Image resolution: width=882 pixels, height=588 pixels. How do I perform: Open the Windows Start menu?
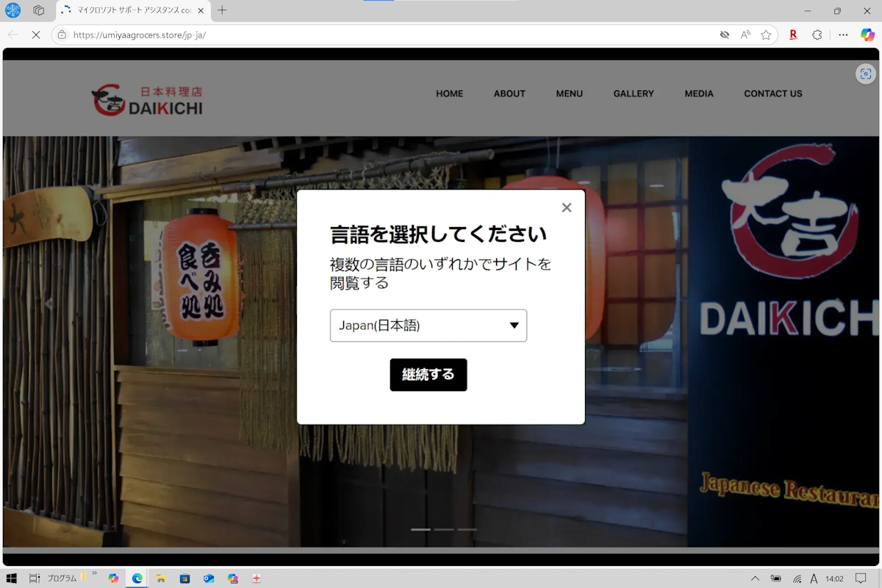pos(10,578)
